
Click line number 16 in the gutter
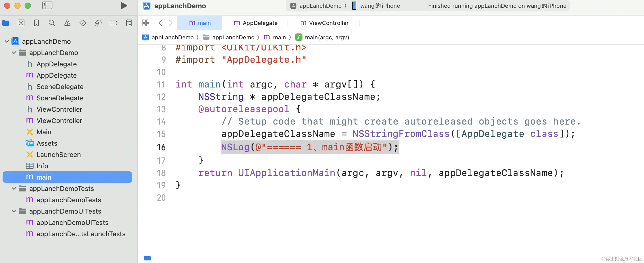point(161,147)
